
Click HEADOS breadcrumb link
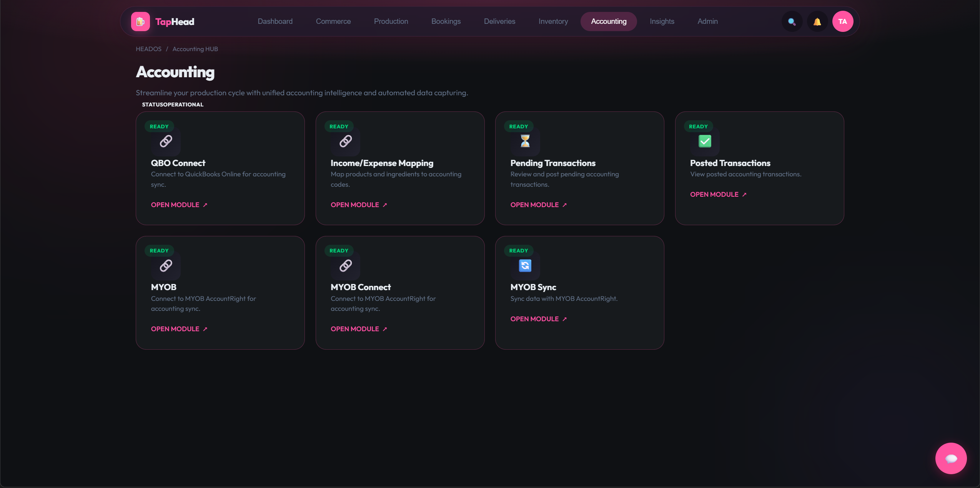(148, 49)
